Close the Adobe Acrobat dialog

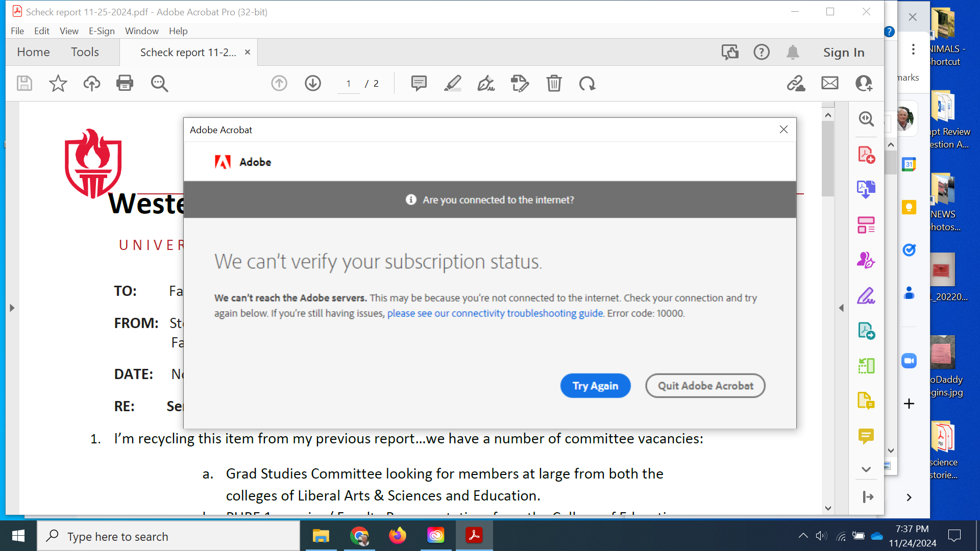(x=783, y=130)
